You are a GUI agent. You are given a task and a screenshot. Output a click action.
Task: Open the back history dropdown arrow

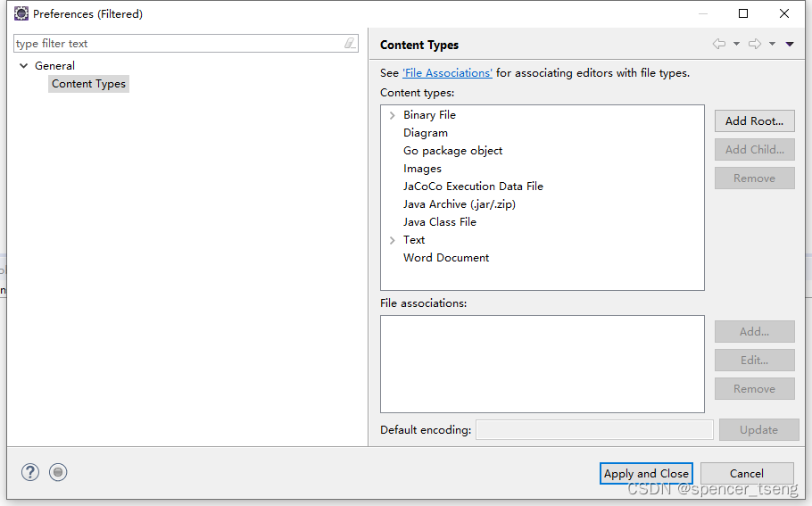click(736, 44)
